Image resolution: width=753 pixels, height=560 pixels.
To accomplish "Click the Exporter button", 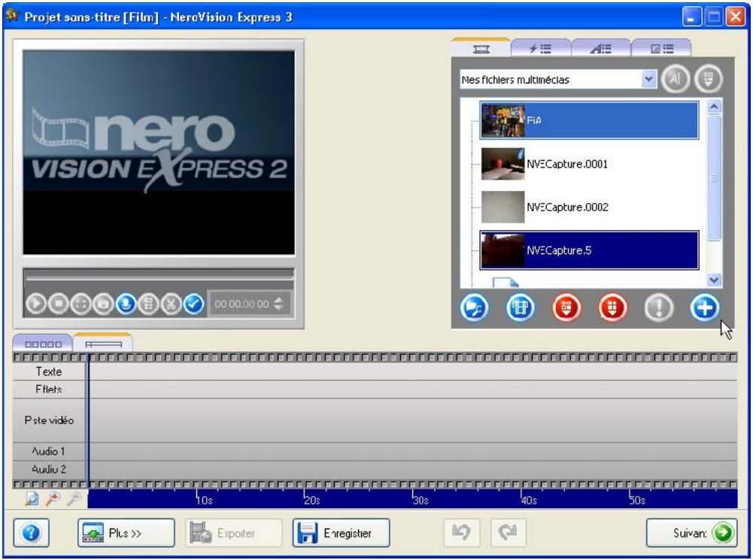I will pyautogui.click(x=233, y=533).
